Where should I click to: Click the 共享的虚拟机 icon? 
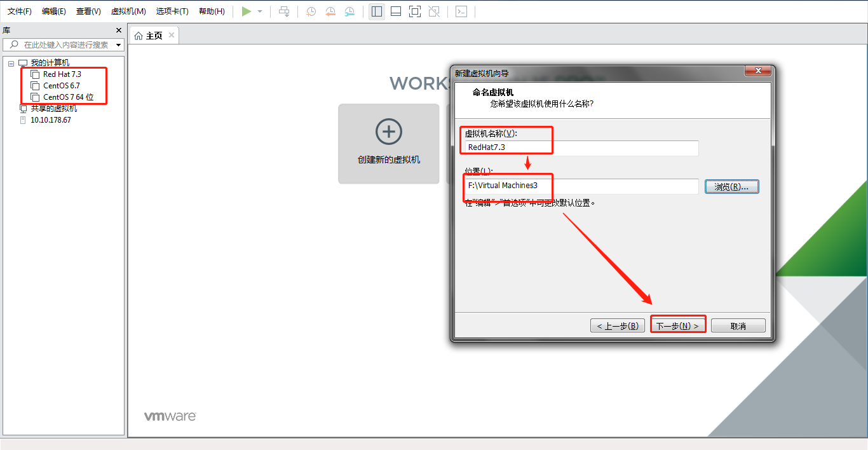pyautogui.click(x=24, y=109)
